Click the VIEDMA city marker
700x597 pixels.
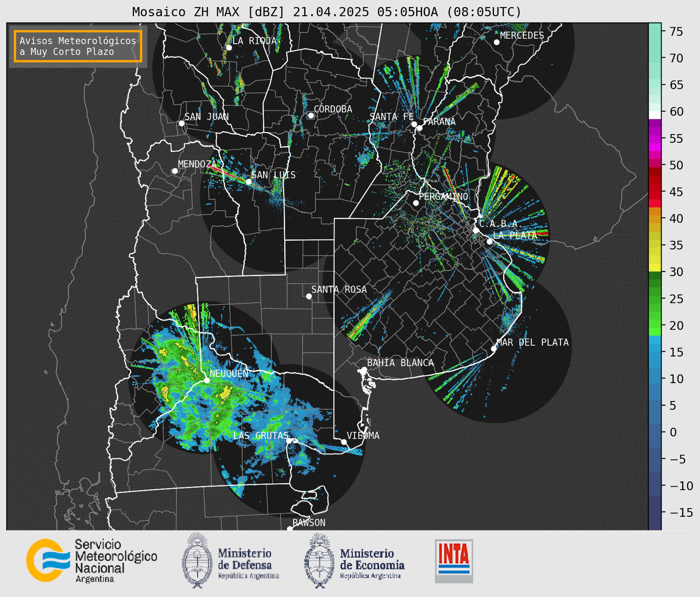tap(344, 442)
